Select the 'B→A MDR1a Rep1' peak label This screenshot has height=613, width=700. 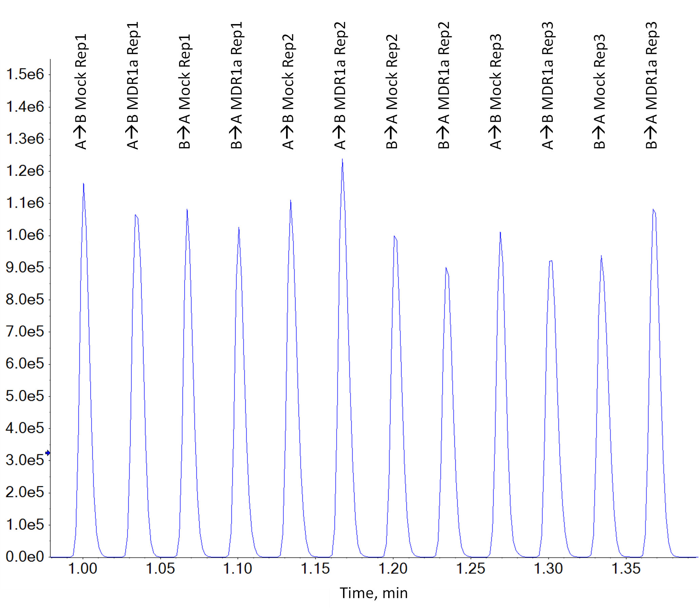(237, 85)
